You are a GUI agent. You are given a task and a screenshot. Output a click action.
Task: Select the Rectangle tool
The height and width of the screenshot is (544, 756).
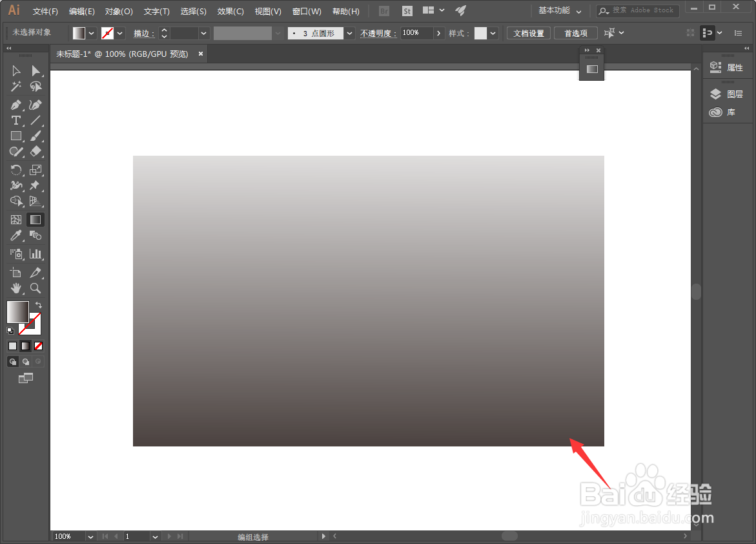tap(16, 136)
